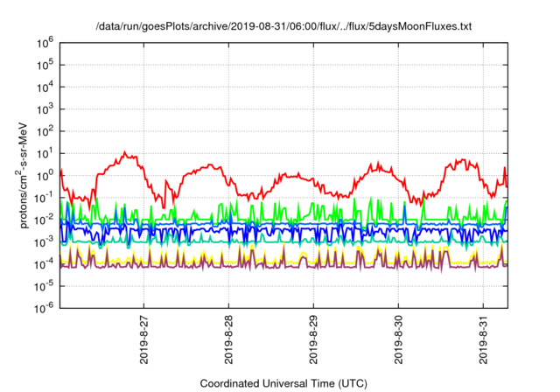This screenshot has width=560, height=392.
Task: Click the 10^6 y-axis tick label
Action: point(45,44)
